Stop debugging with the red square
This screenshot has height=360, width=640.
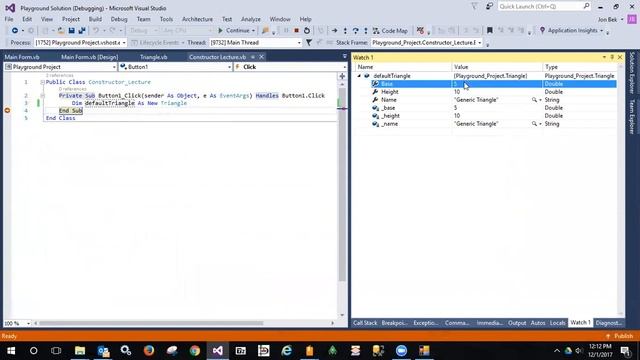(x=297, y=31)
